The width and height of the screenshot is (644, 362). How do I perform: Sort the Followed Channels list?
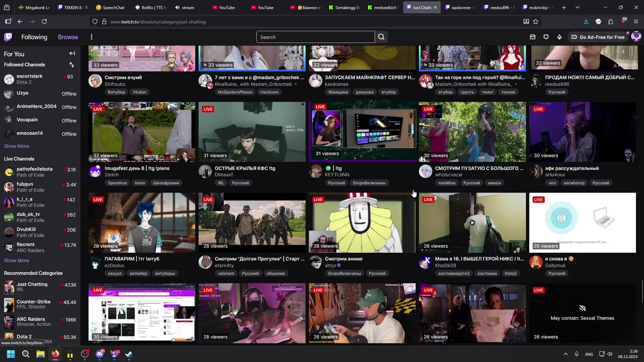[71, 64]
